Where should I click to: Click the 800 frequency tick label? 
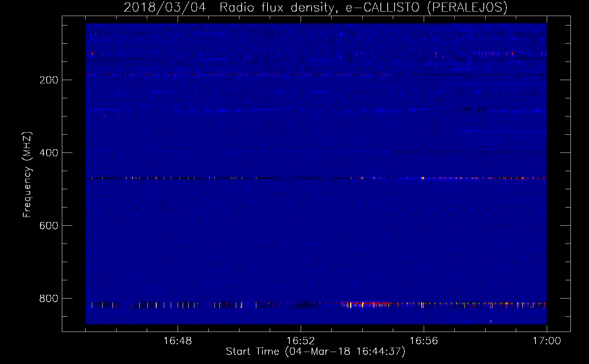49,298
